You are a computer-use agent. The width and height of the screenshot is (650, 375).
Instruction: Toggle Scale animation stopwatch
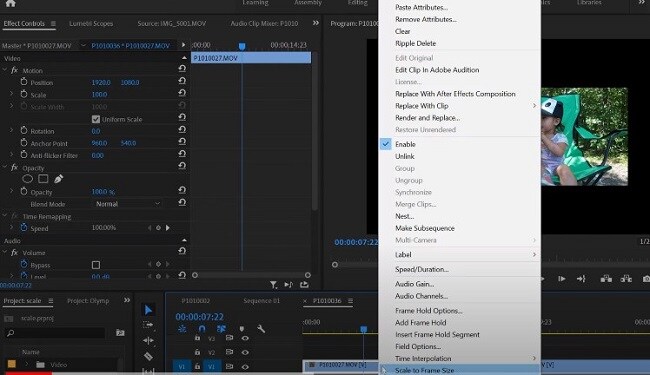click(x=24, y=94)
